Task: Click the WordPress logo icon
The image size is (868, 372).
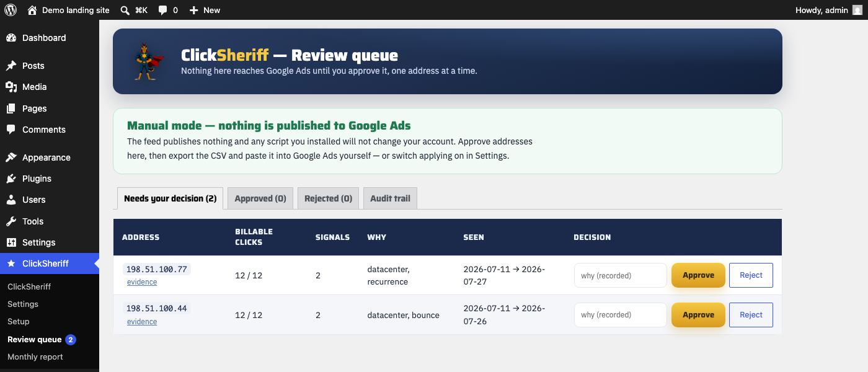Action: pyautogui.click(x=11, y=10)
